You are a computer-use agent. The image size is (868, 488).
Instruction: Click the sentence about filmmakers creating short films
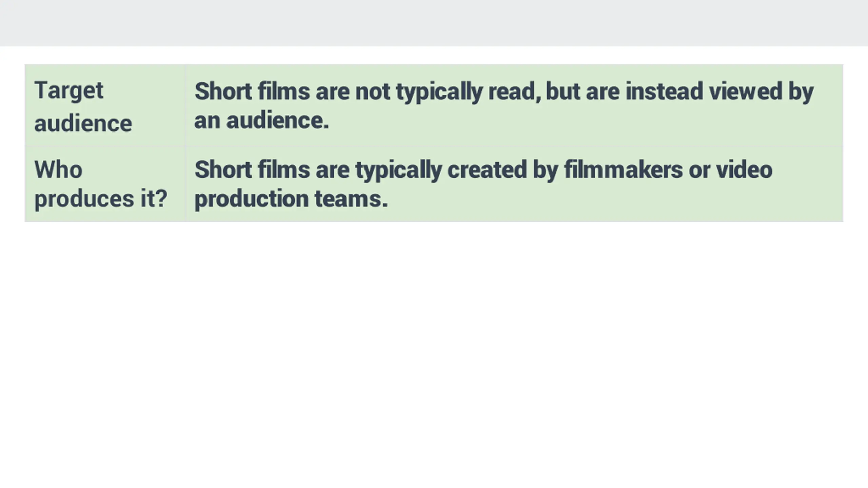pyautogui.click(x=483, y=184)
